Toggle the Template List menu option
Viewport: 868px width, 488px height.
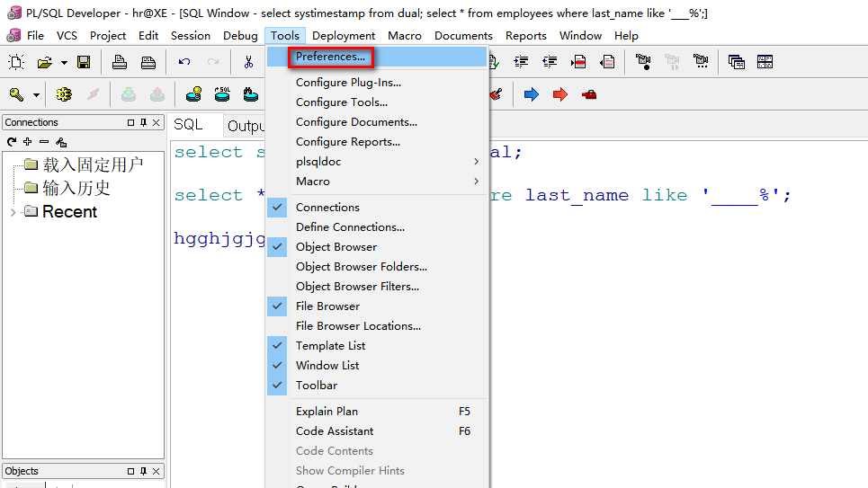(376, 346)
